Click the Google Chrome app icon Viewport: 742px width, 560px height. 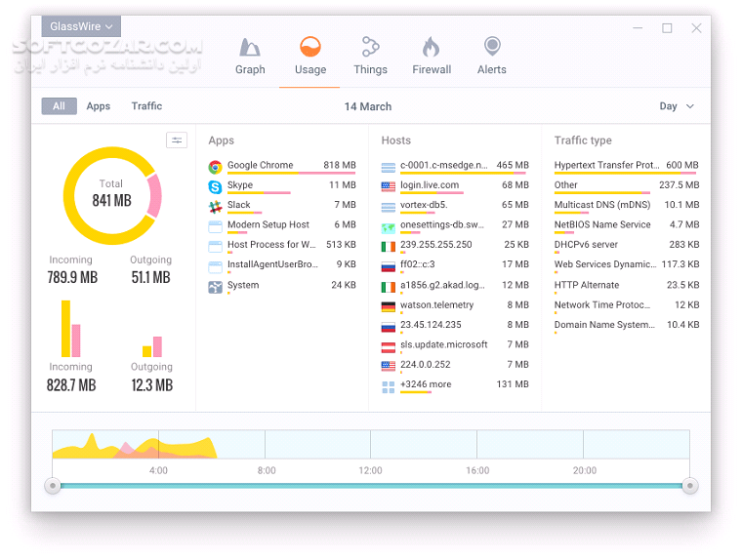tap(216, 167)
